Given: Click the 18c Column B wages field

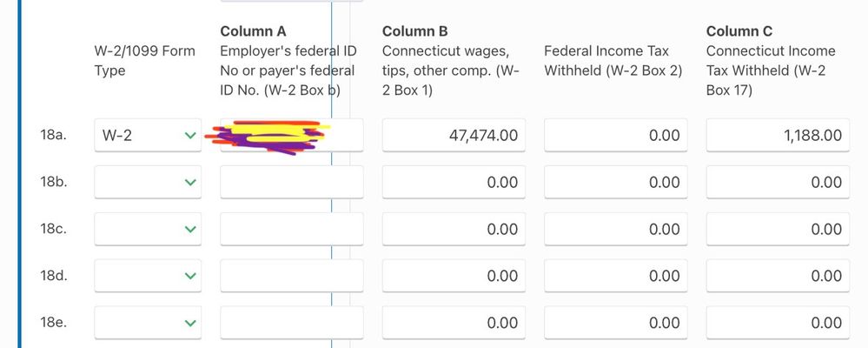Looking at the screenshot, I should [x=454, y=230].
